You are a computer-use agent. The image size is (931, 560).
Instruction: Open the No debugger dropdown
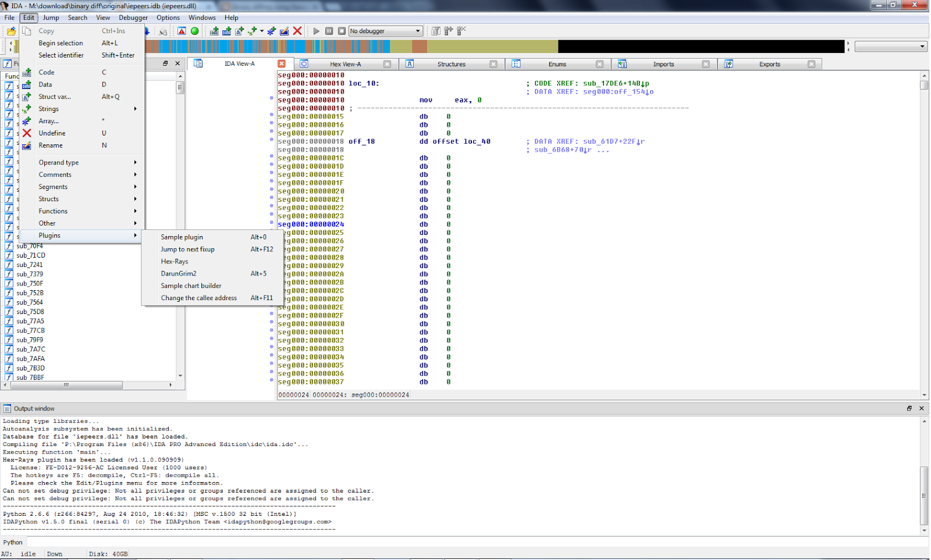(x=385, y=31)
